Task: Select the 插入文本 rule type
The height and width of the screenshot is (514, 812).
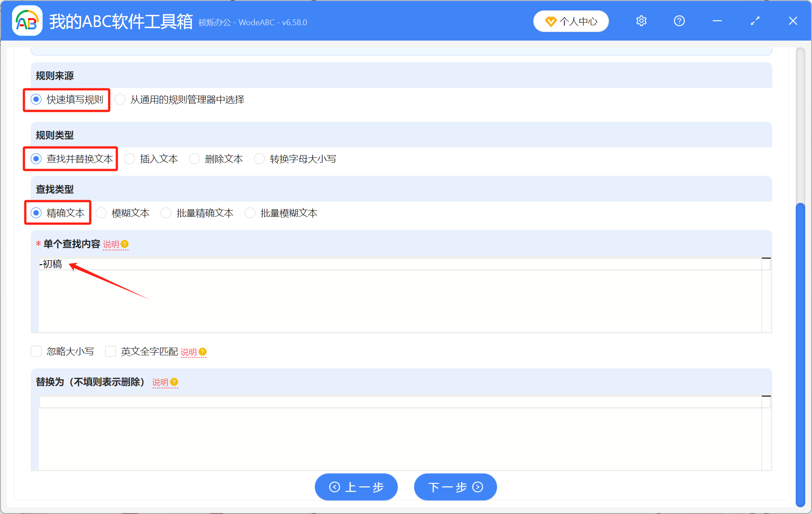Action: pyautogui.click(x=129, y=159)
